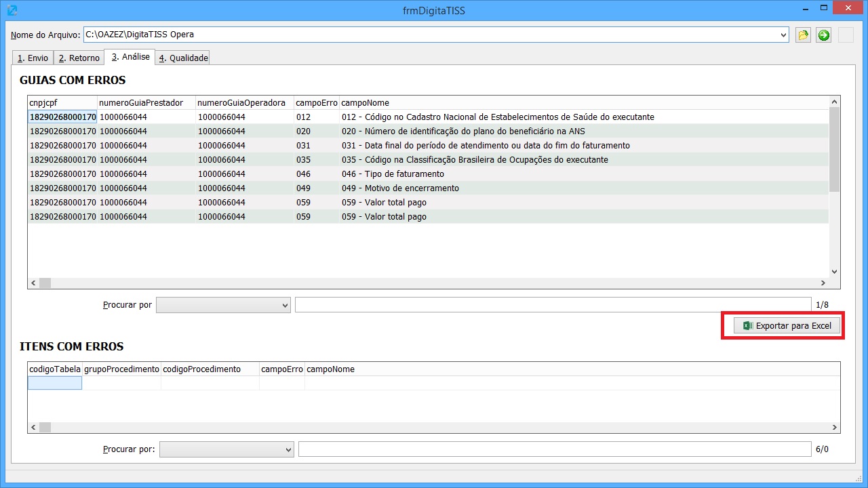Open the 4. Qualidade tab
This screenshot has width=868, height=488.
click(183, 58)
